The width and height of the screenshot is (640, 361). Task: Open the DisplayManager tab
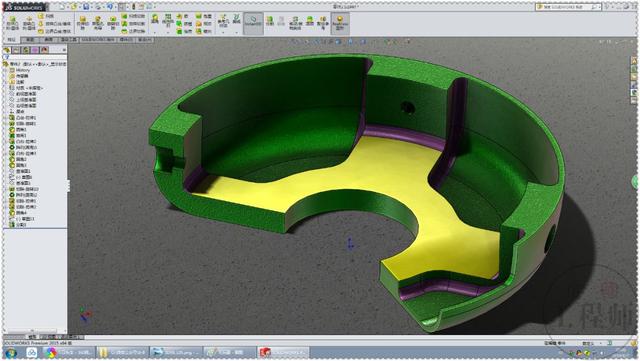(44, 50)
